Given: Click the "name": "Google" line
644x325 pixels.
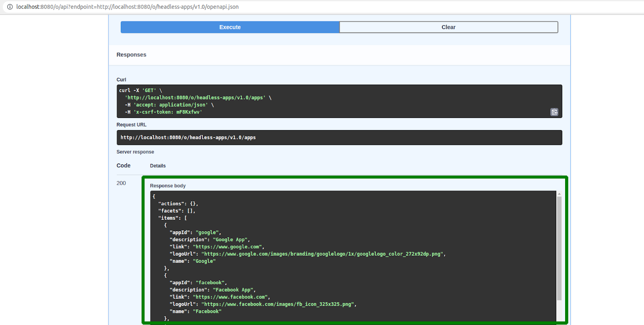Looking at the screenshot, I should click(x=192, y=261).
